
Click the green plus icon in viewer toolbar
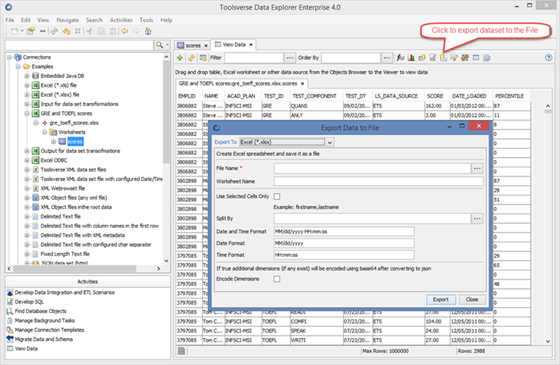pyautogui.click(x=180, y=58)
